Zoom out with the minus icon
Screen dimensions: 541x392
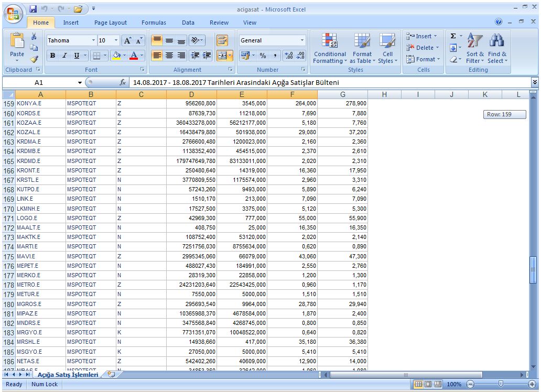tap(470, 384)
